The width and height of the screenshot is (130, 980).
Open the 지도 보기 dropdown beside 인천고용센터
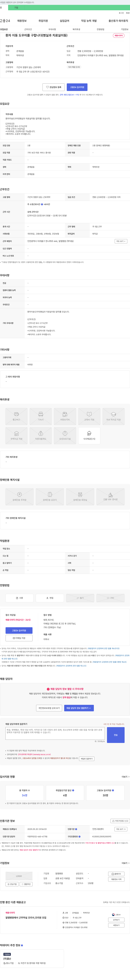[121, 829]
